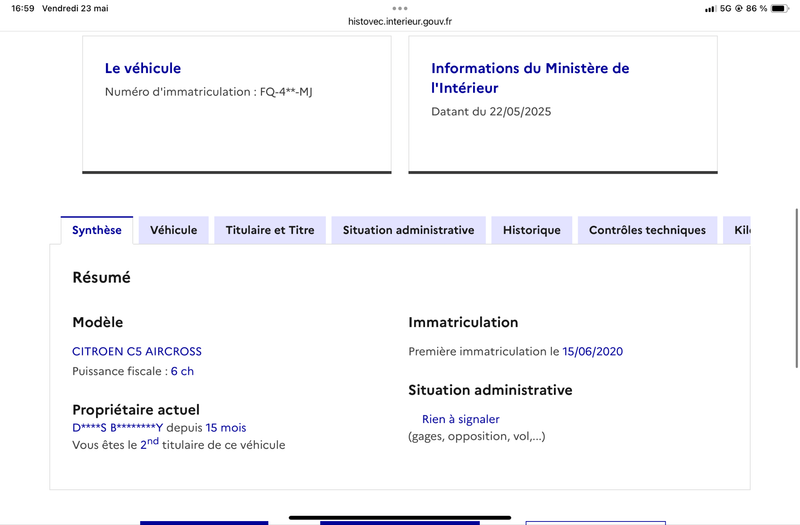
Task: Click the CITROEN C5 AIRCROSS model text
Action: (137, 351)
